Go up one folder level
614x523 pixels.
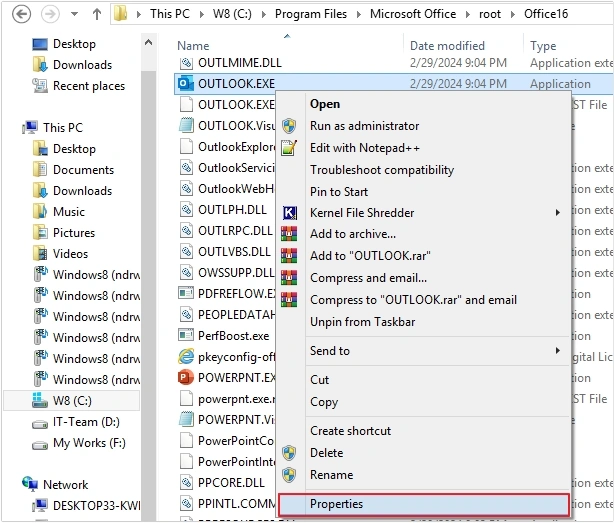(x=97, y=14)
